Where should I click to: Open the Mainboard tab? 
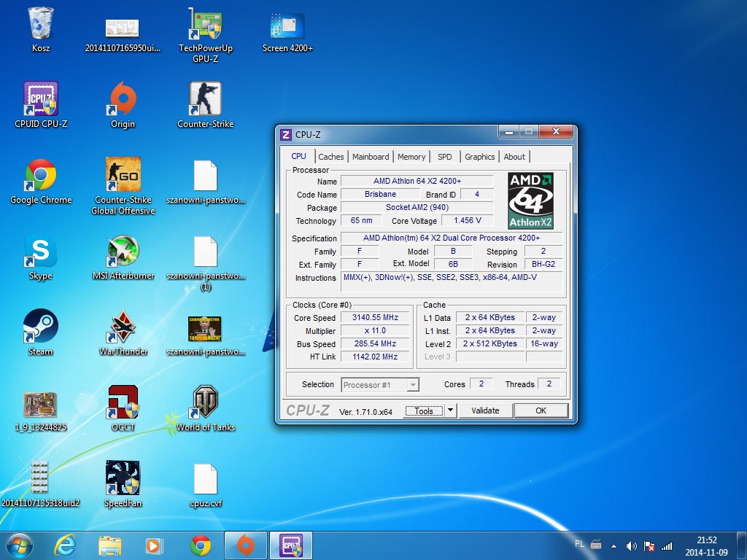(x=371, y=157)
